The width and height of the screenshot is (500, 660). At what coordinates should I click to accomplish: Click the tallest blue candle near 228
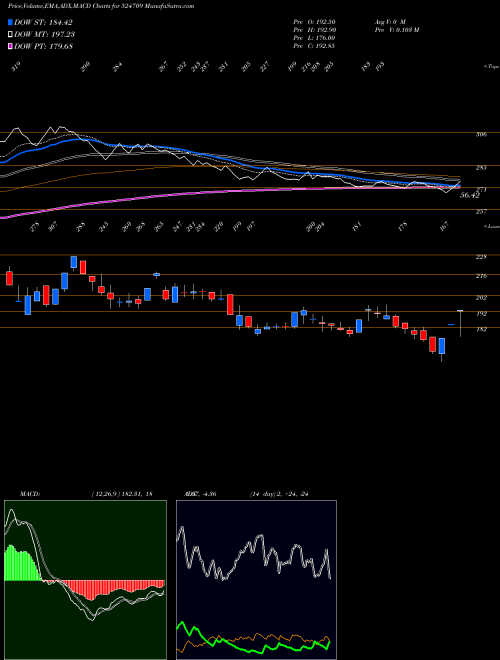click(74, 262)
